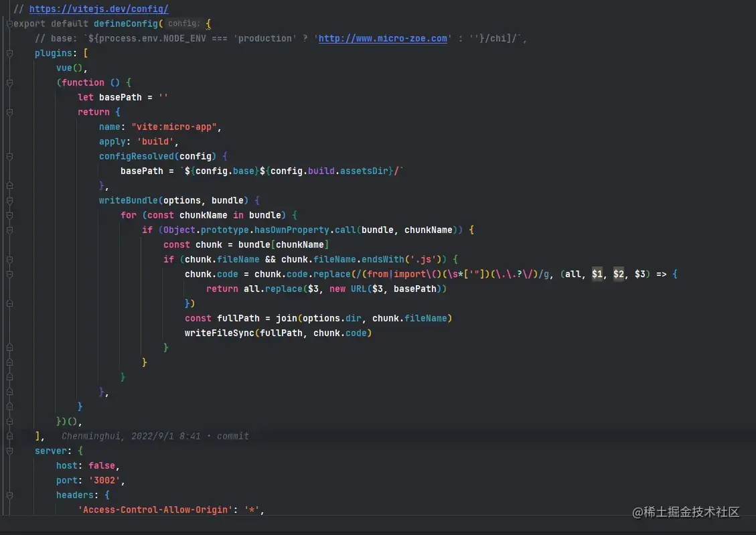The image size is (756, 535).
Task: Click the $1 parameter in the callback
Action: [597, 275]
